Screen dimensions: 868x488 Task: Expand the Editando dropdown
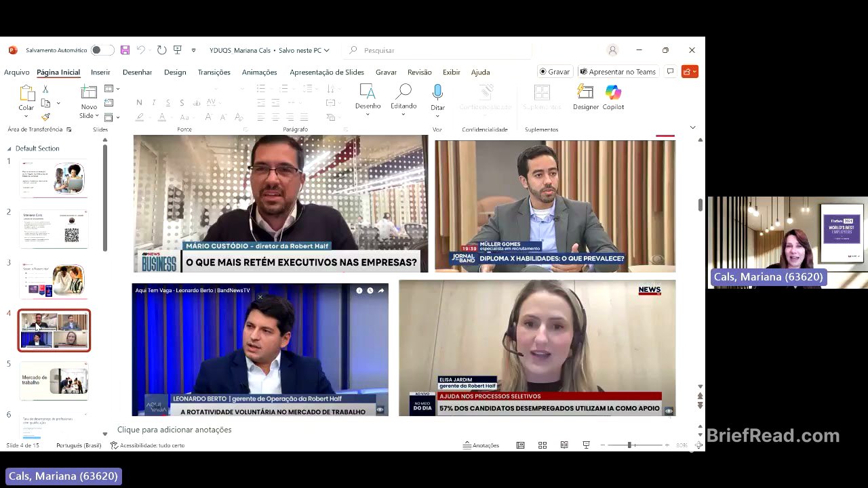(x=403, y=114)
